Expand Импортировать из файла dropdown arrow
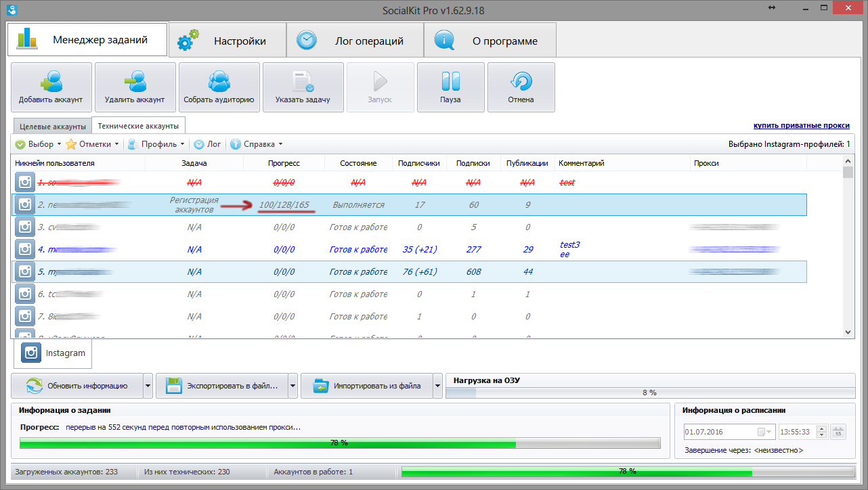 [x=438, y=386]
